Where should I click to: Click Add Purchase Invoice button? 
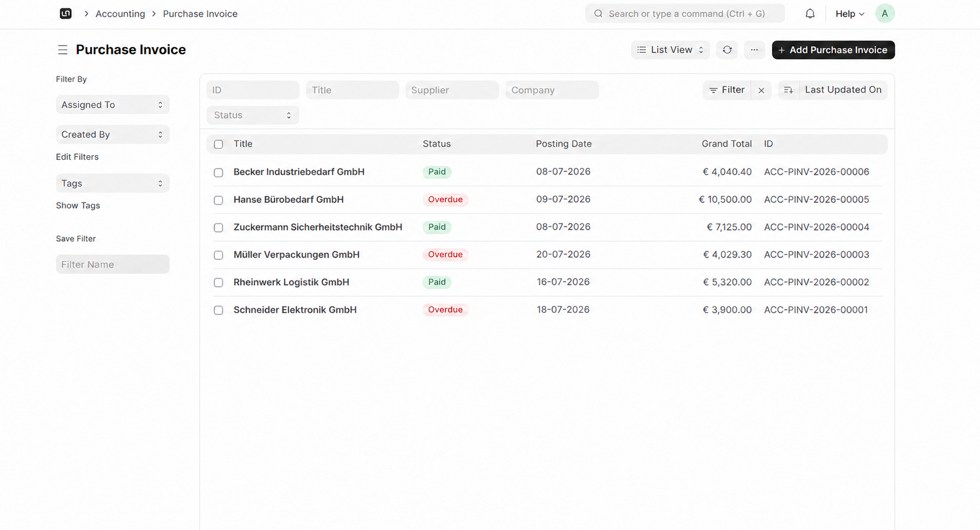(833, 50)
